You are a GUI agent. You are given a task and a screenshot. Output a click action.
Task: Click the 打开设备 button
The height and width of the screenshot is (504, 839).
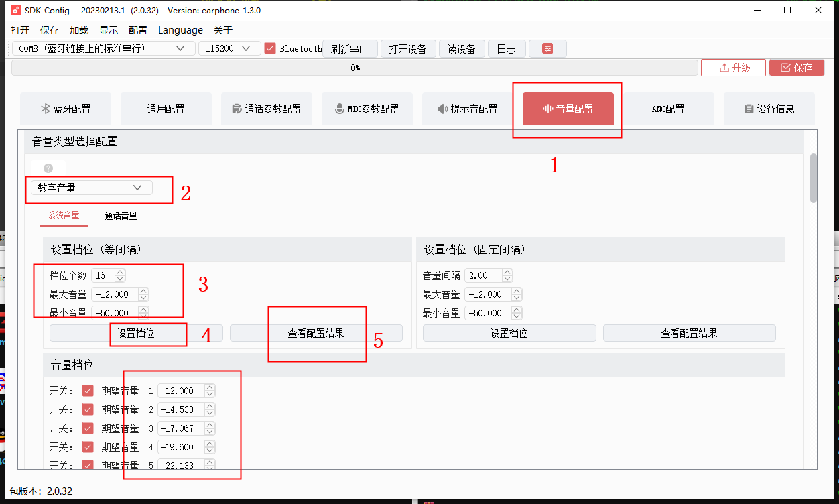pos(408,49)
